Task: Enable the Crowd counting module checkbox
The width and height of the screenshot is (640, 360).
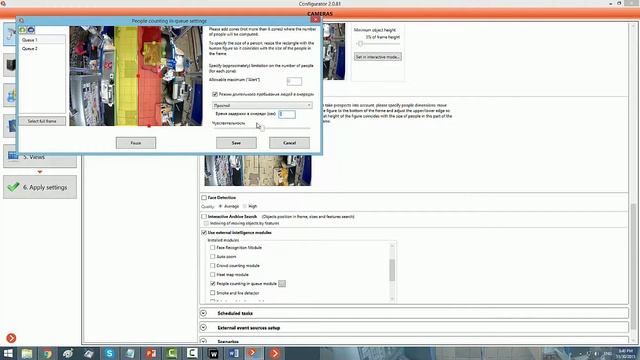Action: click(212, 266)
